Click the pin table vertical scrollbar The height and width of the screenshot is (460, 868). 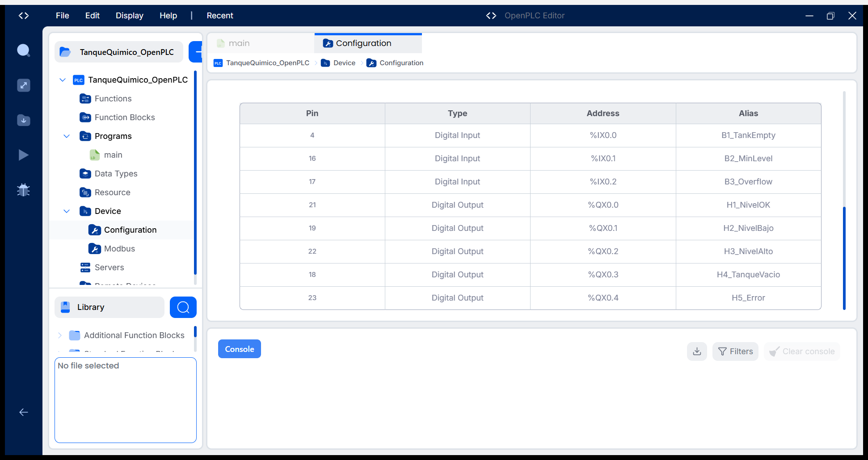click(844, 258)
